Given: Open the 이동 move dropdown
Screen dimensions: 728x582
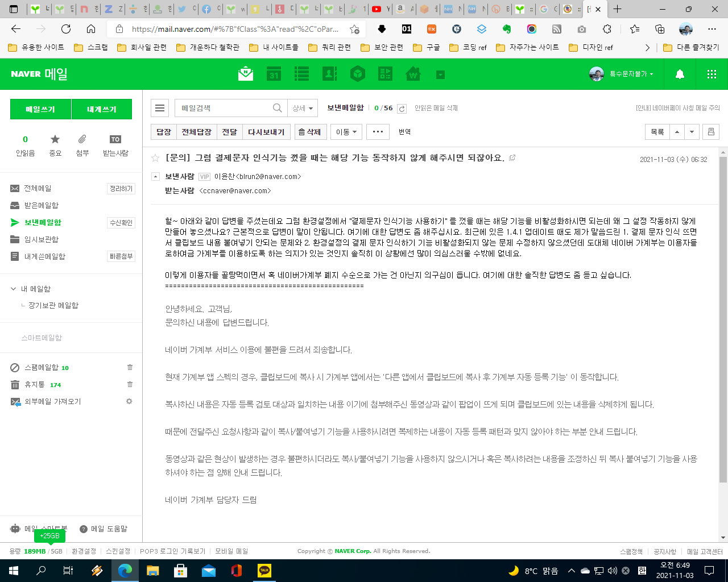Looking at the screenshot, I should pos(346,132).
